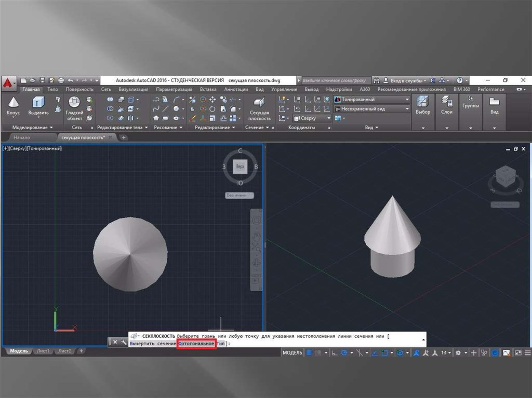532x398 pixels.
Task: Open the Слои (Layers) panel button
Action: click(446, 105)
